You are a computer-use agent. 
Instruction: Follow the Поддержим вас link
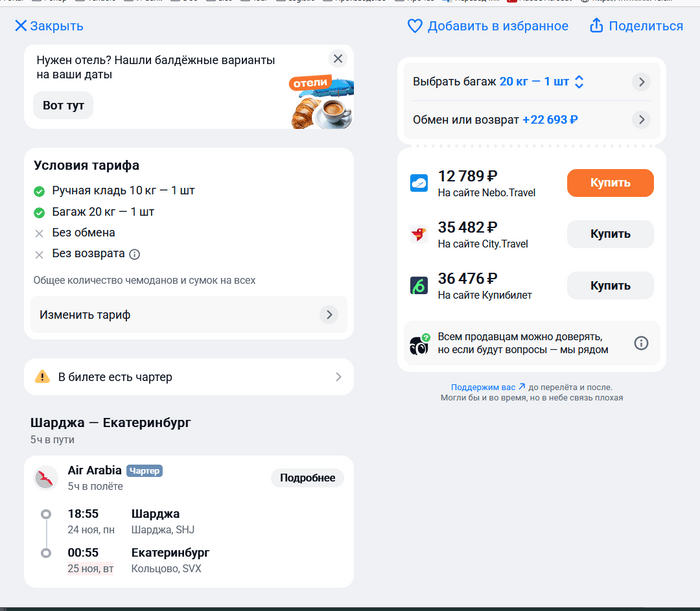[x=487, y=387]
